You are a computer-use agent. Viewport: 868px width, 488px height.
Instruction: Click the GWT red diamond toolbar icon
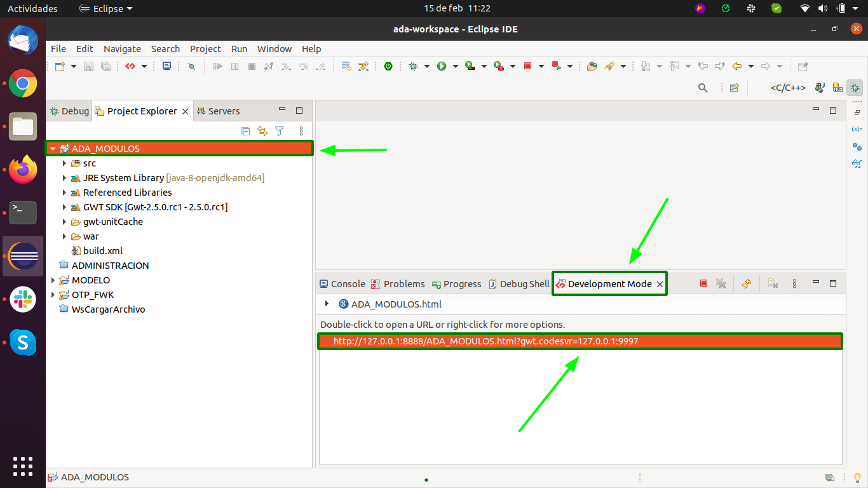(130, 66)
